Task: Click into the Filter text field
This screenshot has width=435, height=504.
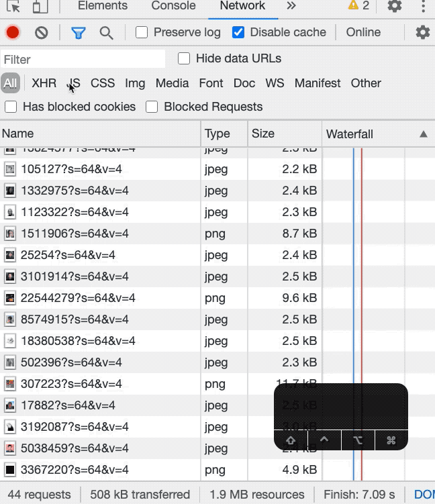Action: (x=83, y=60)
